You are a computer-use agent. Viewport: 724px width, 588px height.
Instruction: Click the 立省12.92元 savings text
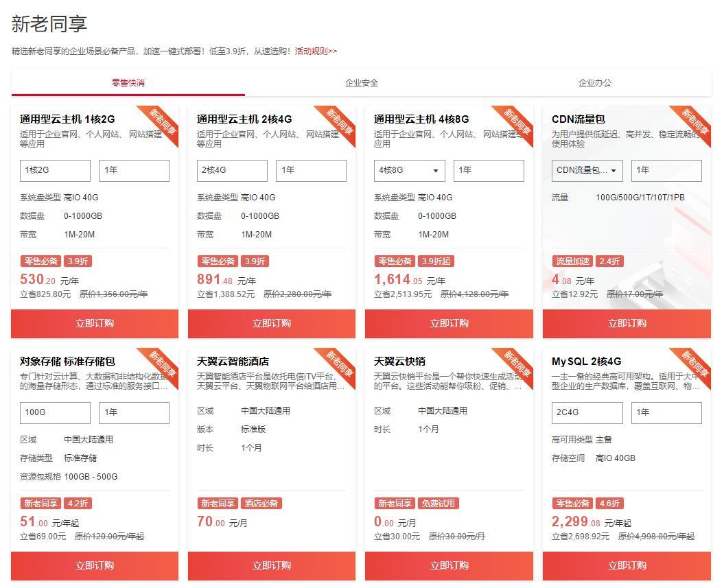point(574,294)
